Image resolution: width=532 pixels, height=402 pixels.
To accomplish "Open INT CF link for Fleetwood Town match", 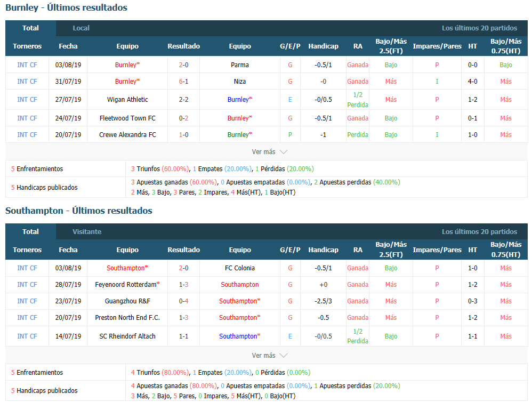I will click(27, 118).
